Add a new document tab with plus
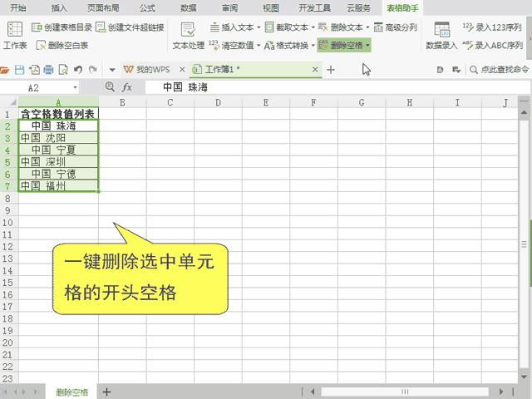The image size is (532, 399). tap(331, 70)
